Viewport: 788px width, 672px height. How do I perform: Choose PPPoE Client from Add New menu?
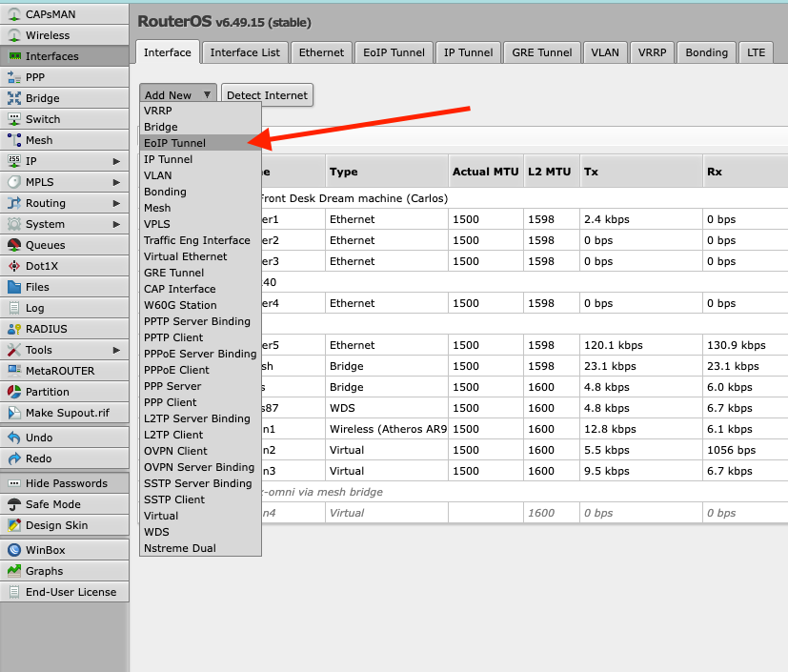point(200,370)
